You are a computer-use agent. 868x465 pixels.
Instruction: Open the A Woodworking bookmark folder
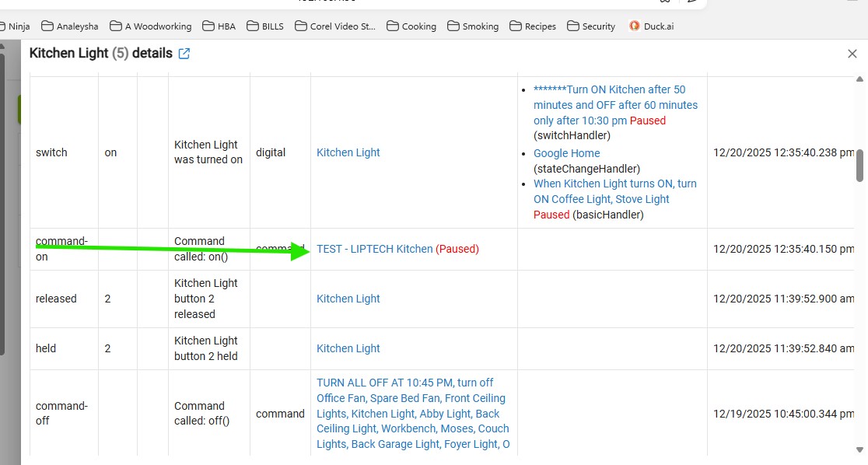(x=150, y=26)
